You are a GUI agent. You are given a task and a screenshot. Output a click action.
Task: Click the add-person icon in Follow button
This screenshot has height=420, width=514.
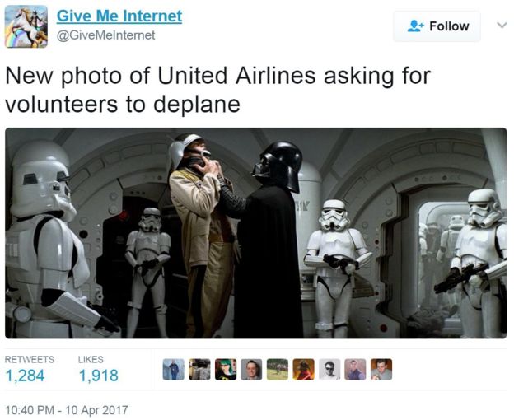click(x=415, y=26)
